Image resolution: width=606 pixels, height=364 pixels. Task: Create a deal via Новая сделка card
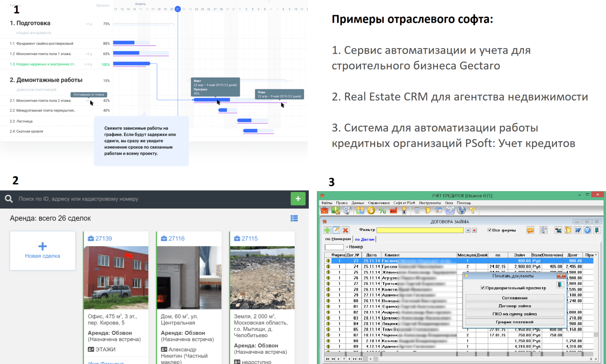42,251
